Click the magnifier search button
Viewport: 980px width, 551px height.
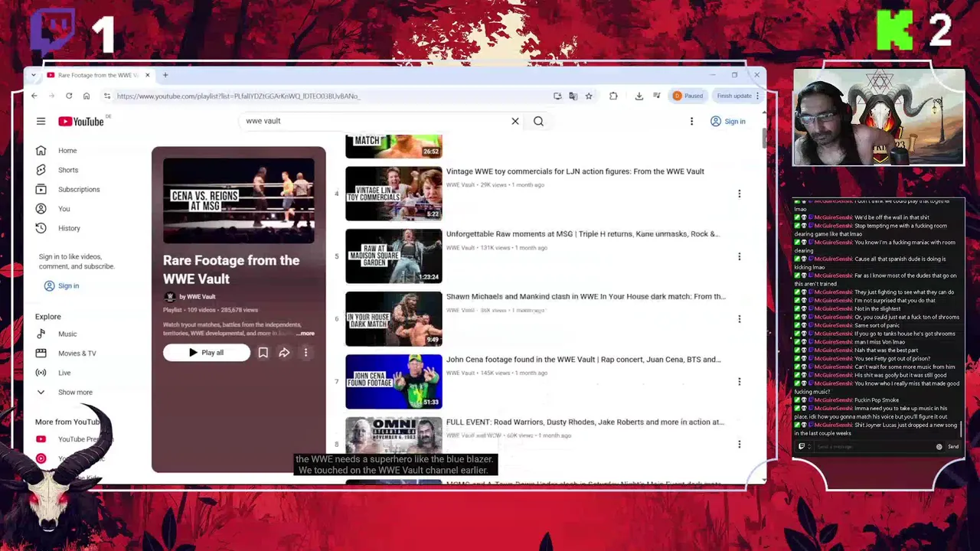coord(538,121)
